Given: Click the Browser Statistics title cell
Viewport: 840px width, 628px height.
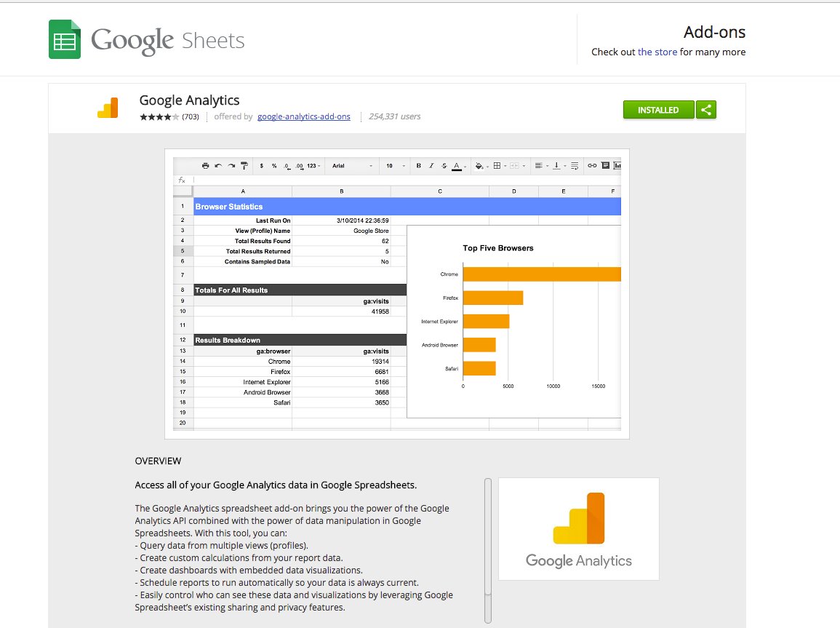Looking at the screenshot, I should [407, 206].
